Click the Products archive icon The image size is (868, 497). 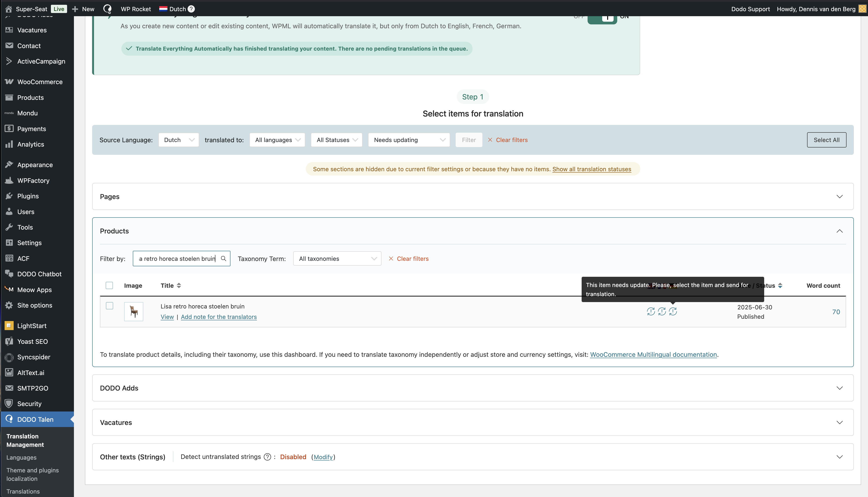[x=9, y=97]
